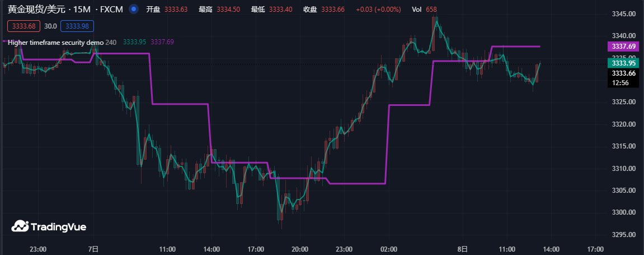Click the 7日 date marker on time axis
Viewport: 644px width, 255px height.
[x=94, y=249]
